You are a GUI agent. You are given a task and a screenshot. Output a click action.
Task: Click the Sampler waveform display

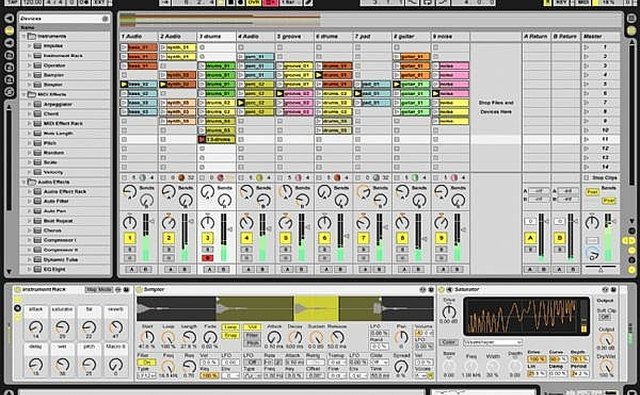(x=285, y=309)
